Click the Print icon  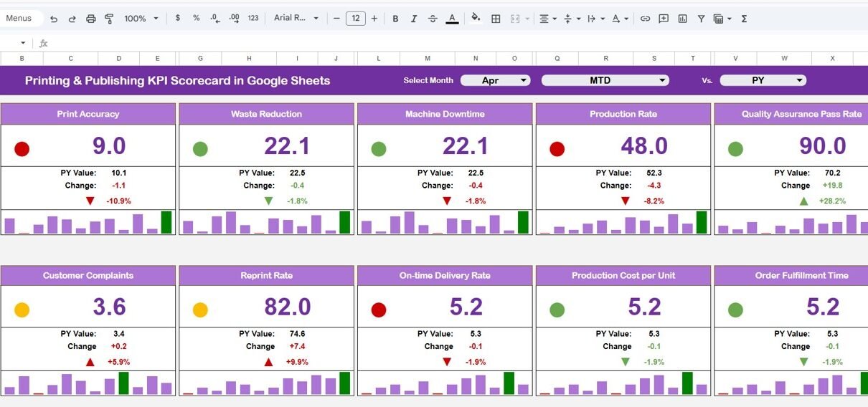pos(90,19)
